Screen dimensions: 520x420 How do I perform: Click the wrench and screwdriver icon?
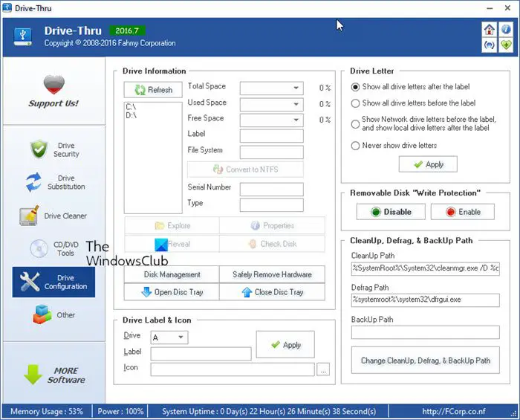pyautogui.click(x=30, y=282)
